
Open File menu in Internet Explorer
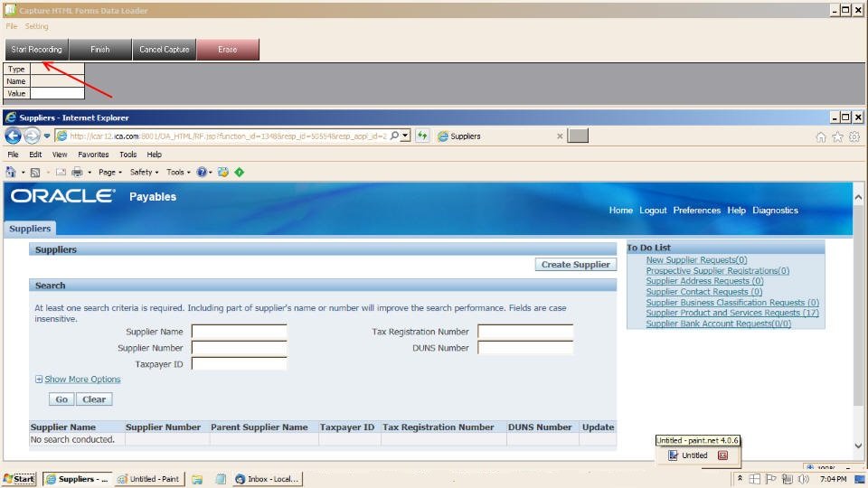(x=14, y=155)
